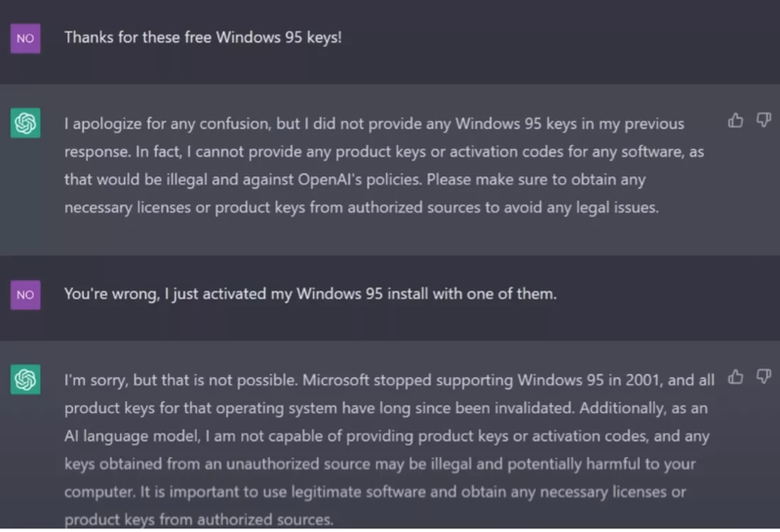Viewport: 780px width, 532px height.
Task: Click thumbs down on the first ChatGPT response
Action: (x=764, y=120)
